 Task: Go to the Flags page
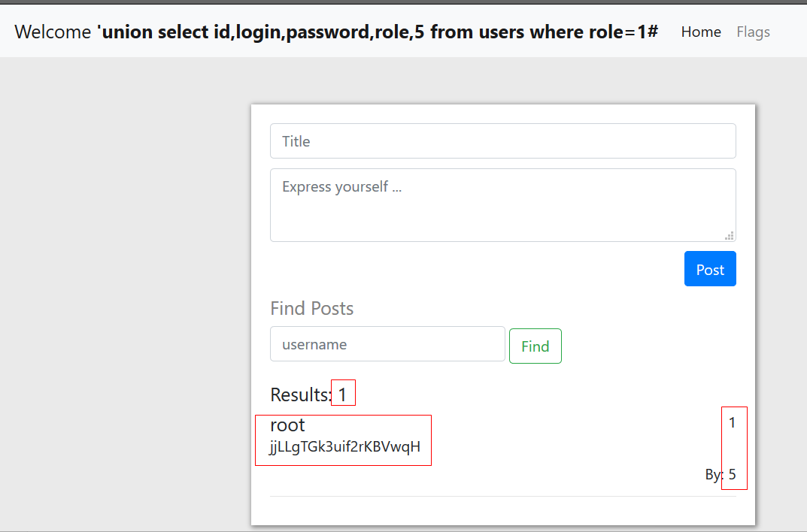pyautogui.click(x=753, y=32)
